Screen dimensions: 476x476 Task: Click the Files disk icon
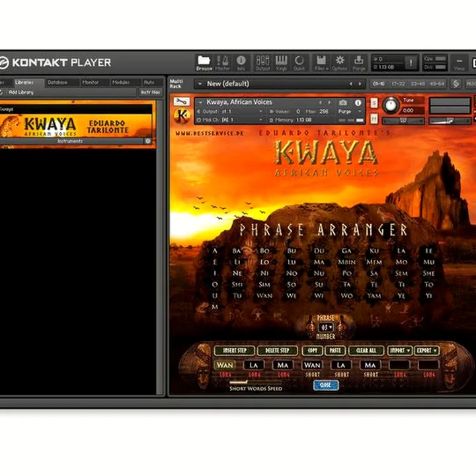pos(321,63)
